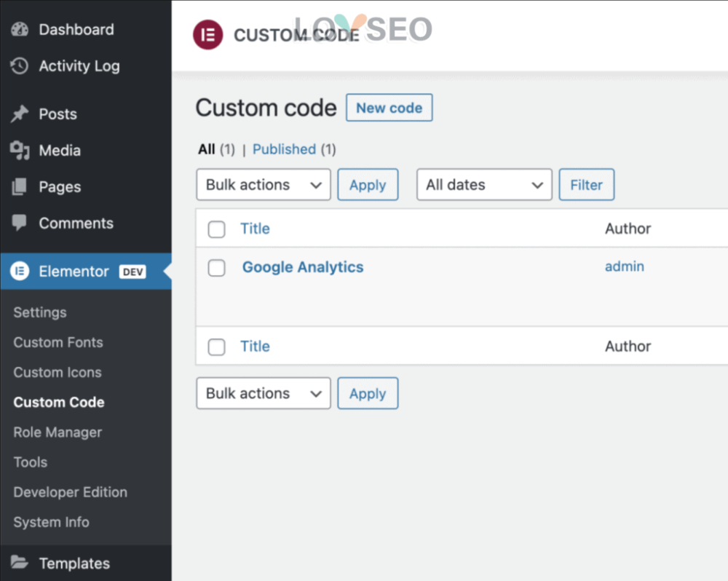
Task: Click the Templates folder icon
Action: point(20,562)
